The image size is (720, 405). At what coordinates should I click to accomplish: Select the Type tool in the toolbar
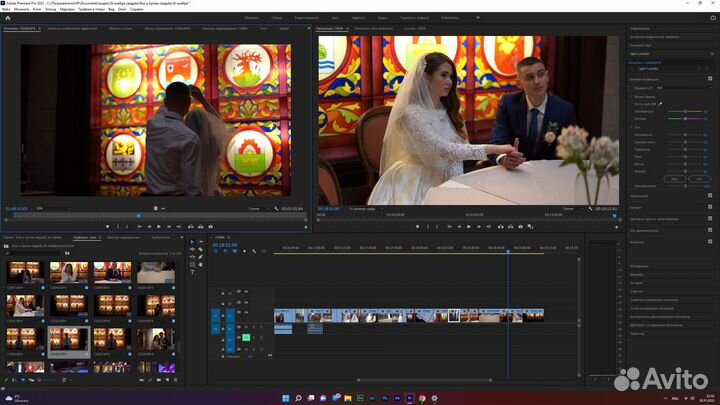click(193, 272)
